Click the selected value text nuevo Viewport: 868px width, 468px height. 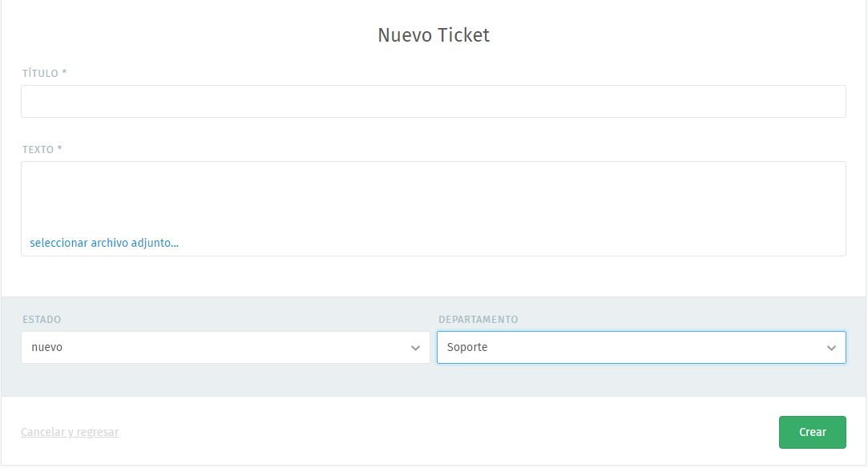tap(47, 348)
